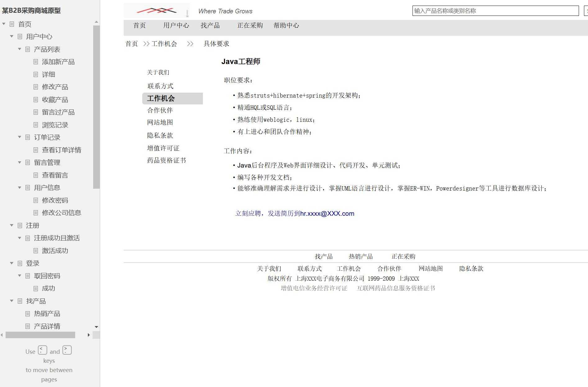Click the product search input field
The width and height of the screenshot is (588, 387).
tap(495, 11)
